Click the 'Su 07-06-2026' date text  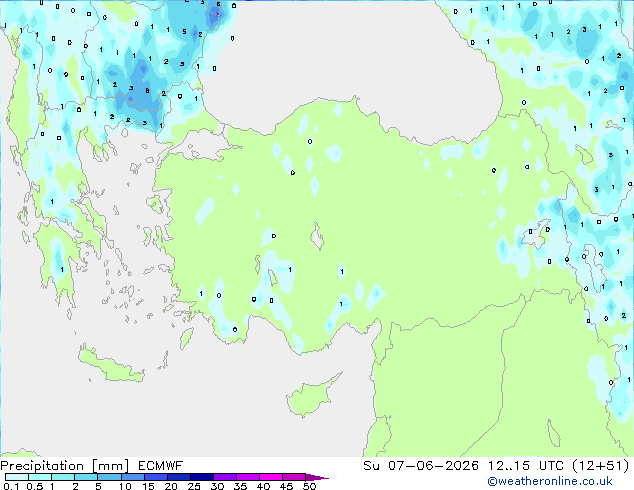pos(421,466)
